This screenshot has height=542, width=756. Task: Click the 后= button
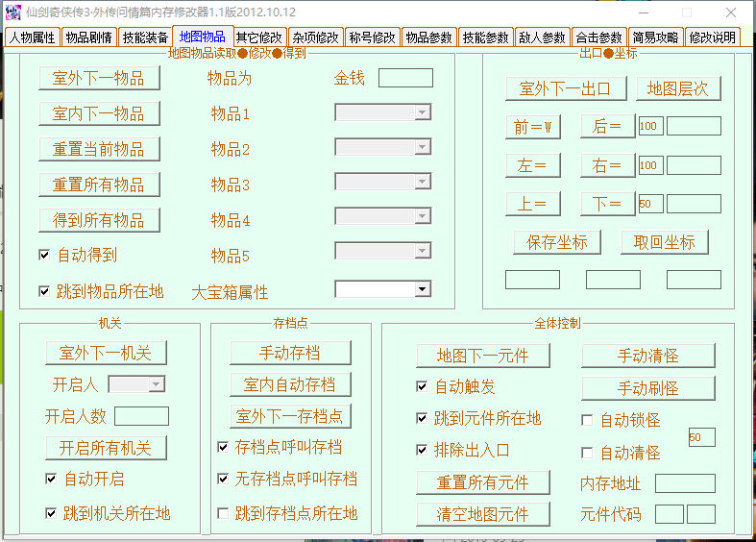click(607, 126)
